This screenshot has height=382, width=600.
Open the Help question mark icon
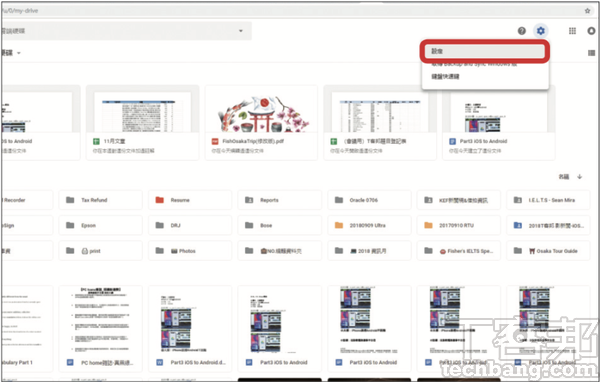[x=522, y=31]
